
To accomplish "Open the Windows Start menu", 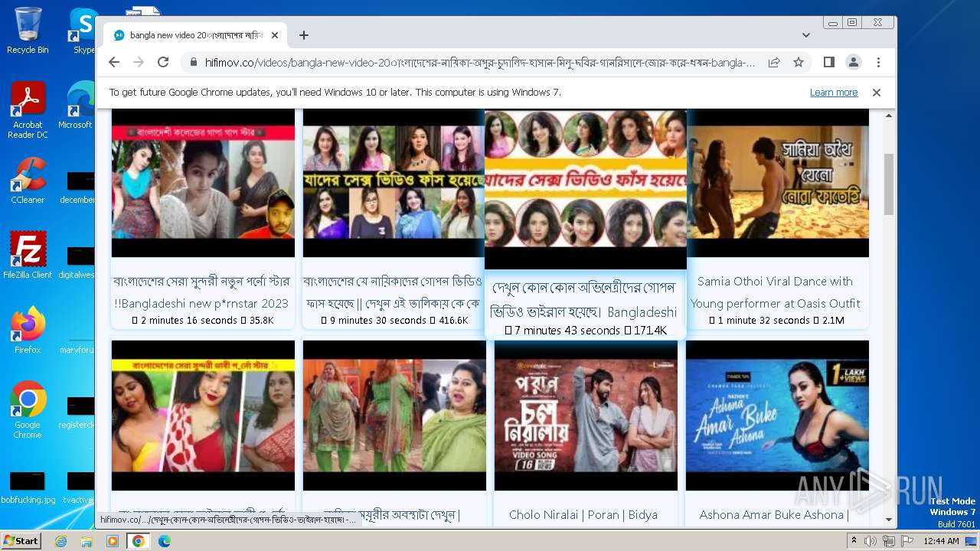I will coord(21,540).
